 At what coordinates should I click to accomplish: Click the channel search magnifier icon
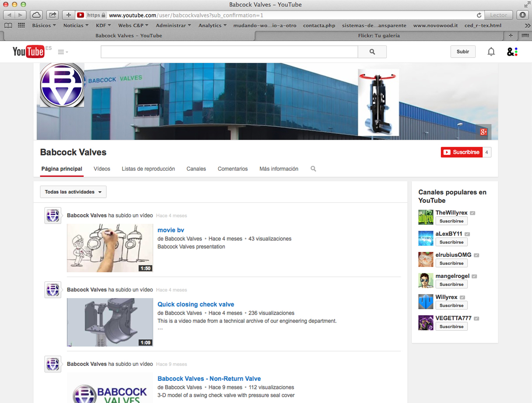click(313, 169)
